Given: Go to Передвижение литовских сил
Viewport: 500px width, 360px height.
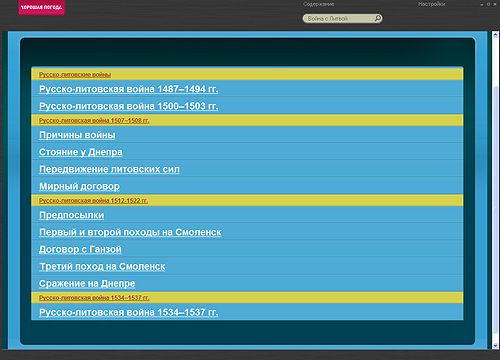Looking at the screenshot, I should [x=109, y=169].
